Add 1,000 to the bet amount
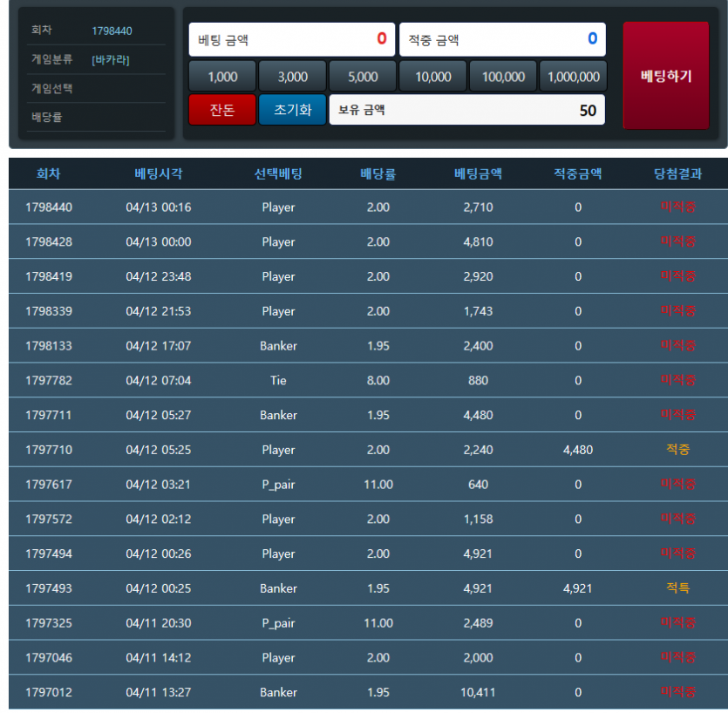728x713 pixels. (222, 77)
